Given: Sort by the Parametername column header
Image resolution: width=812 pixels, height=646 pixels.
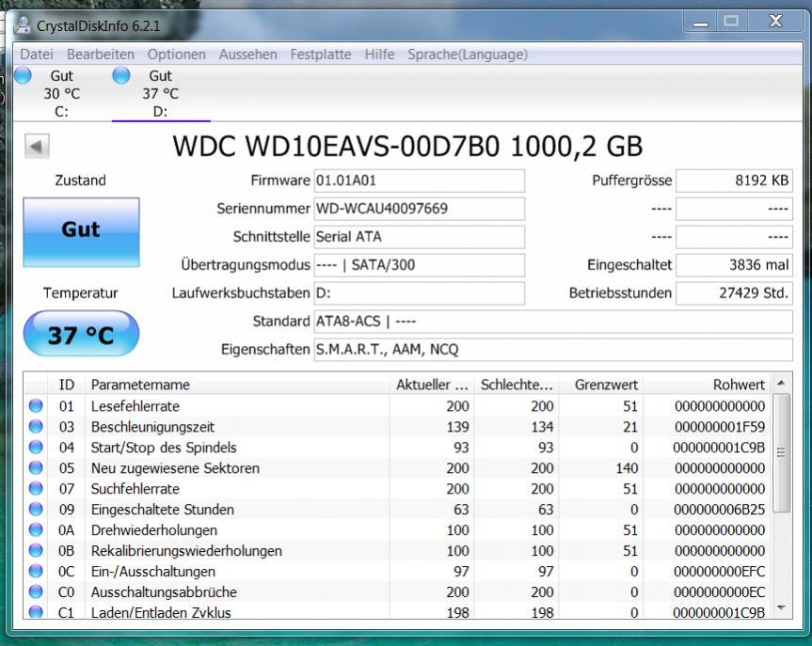Looking at the screenshot, I should tap(237, 385).
